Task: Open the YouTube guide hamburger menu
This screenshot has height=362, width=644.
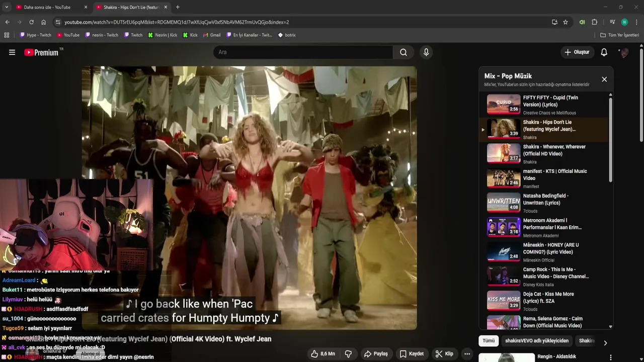Action: pyautogui.click(x=12, y=52)
